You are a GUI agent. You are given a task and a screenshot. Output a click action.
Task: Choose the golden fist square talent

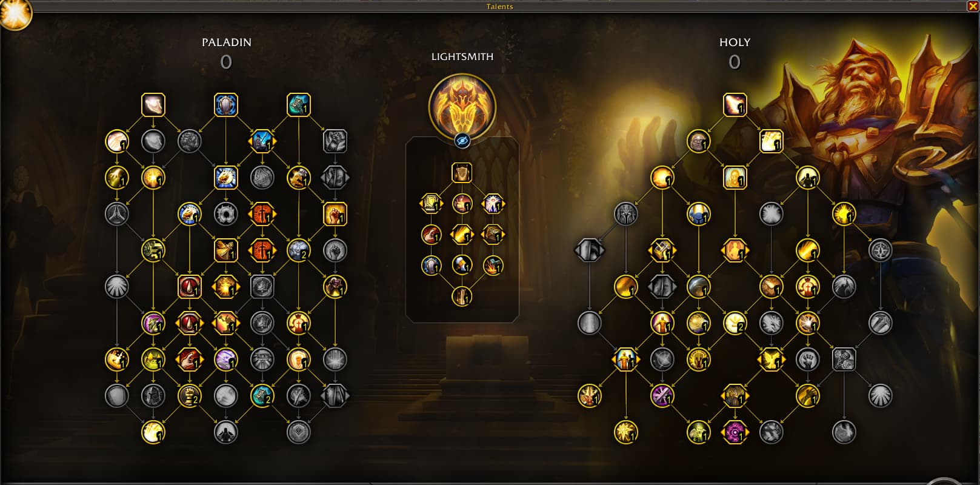pyautogui.click(x=335, y=214)
